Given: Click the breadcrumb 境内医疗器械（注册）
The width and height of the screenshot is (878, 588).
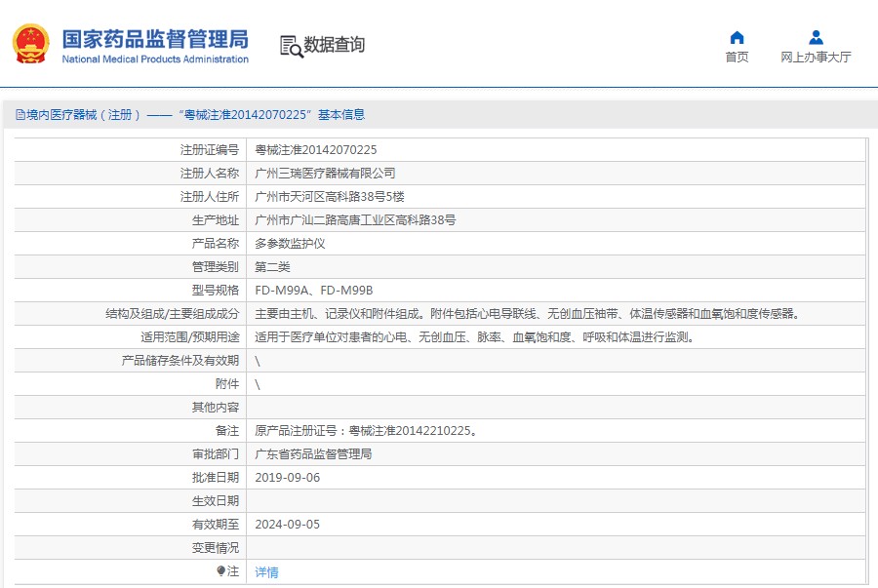Looking at the screenshot, I should 83,115.
